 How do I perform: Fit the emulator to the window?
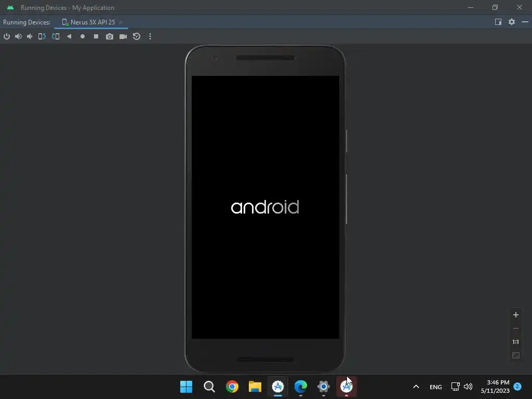pyautogui.click(x=516, y=355)
